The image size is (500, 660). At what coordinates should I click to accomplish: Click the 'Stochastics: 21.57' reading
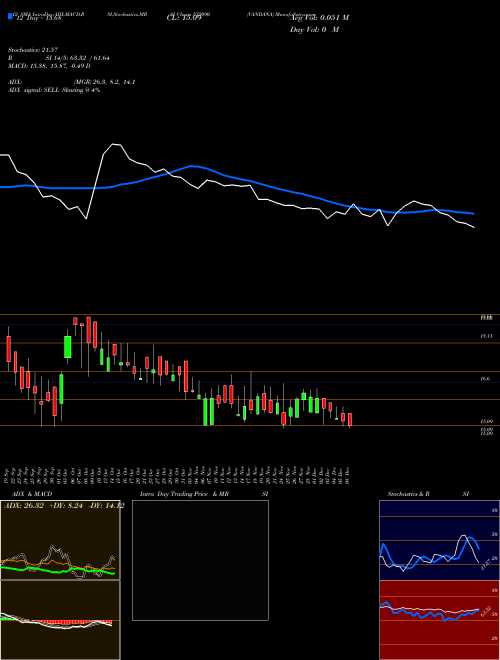(32, 50)
